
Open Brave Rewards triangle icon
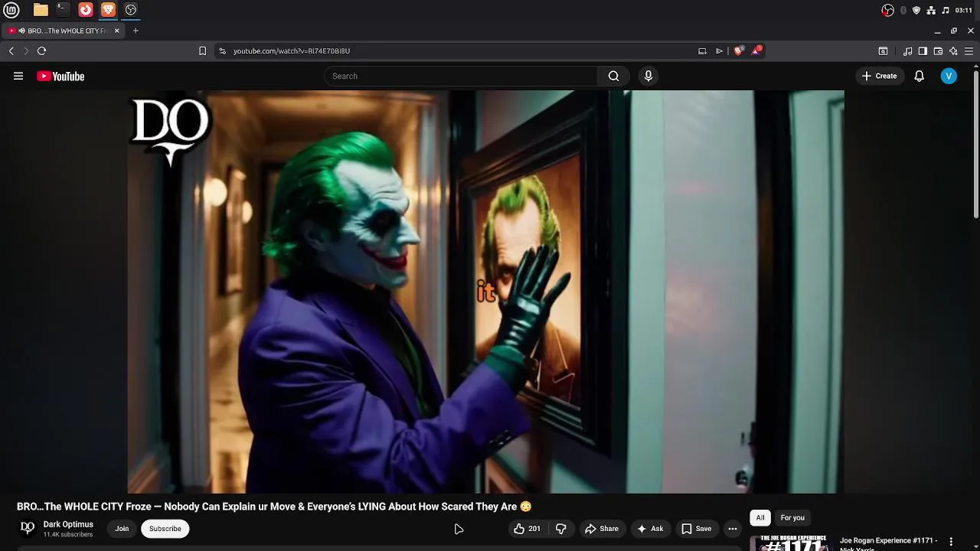(756, 51)
